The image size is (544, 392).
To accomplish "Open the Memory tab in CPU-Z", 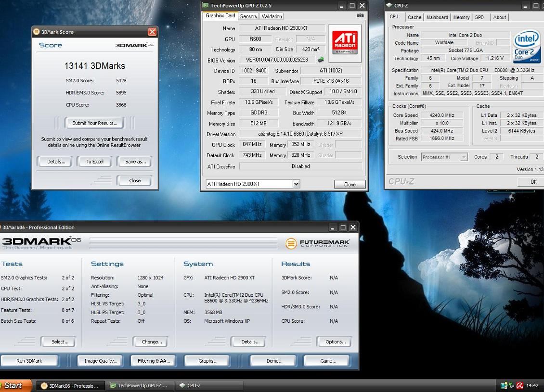I will tap(461, 17).
